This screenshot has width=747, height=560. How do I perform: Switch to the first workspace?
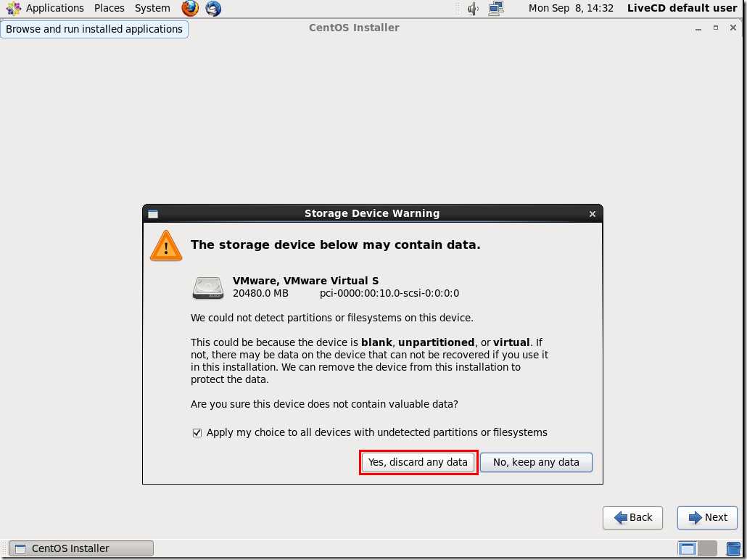(687, 548)
